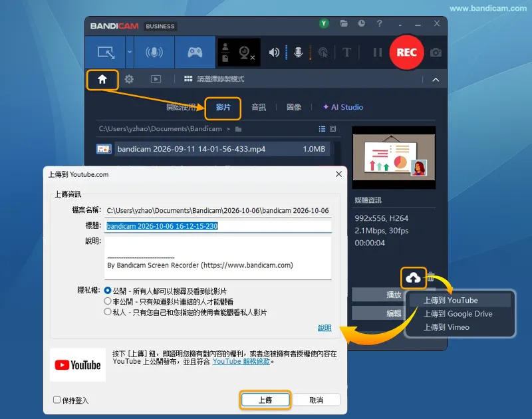
Task: Select audio-only recording mode icon
Action: [x=154, y=53]
